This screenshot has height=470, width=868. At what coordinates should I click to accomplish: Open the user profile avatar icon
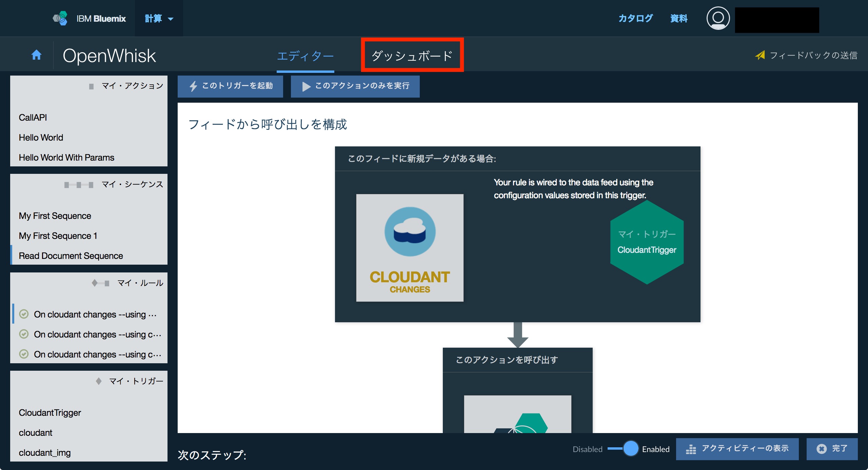(718, 18)
